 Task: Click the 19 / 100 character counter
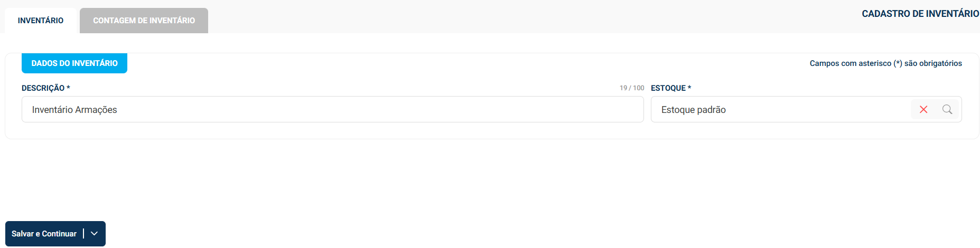632,88
